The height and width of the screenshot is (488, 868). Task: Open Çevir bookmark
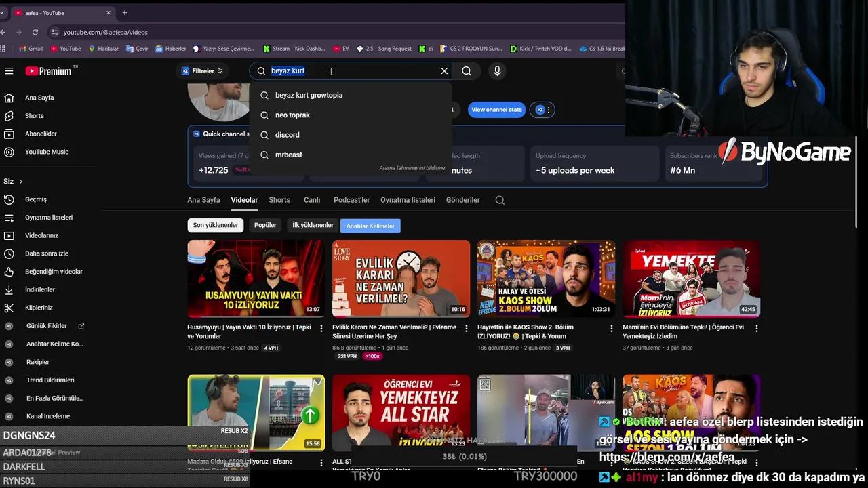137,49
